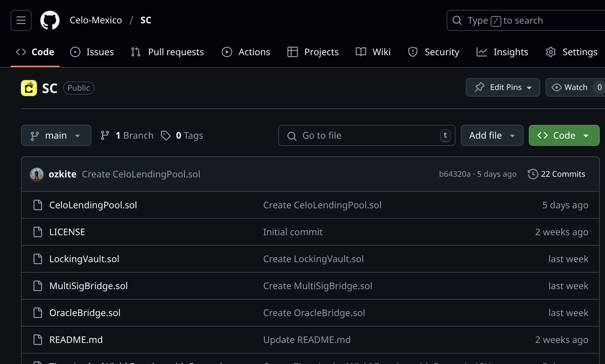
Task: Switch to the Pull requests tab
Action: [168, 52]
